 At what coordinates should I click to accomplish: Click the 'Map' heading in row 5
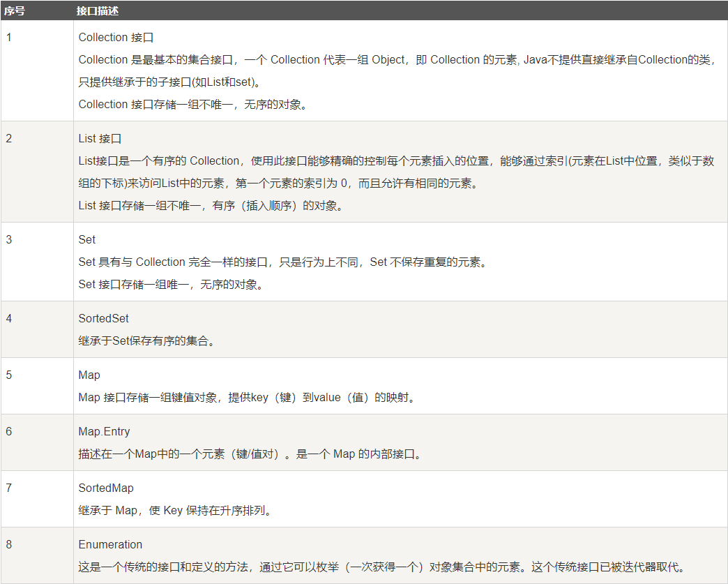tap(89, 375)
